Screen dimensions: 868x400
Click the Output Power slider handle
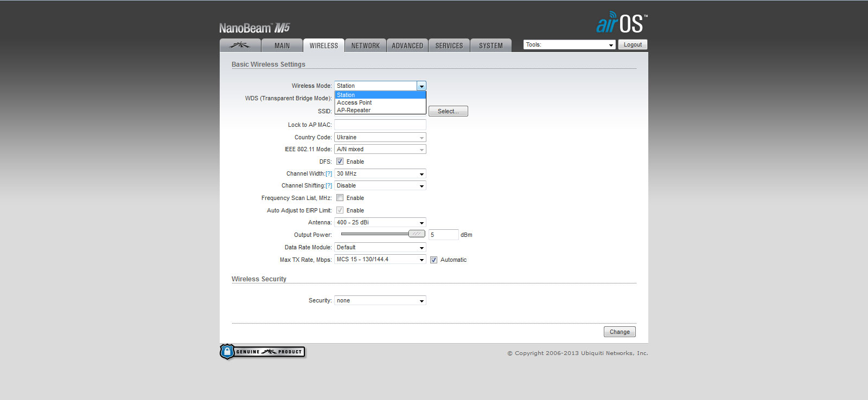coord(417,234)
